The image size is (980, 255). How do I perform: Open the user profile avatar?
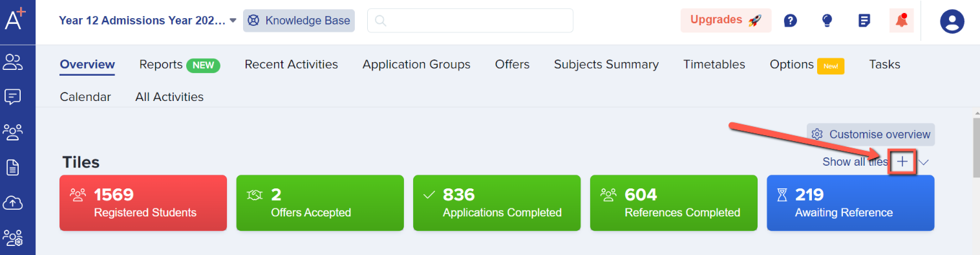tap(952, 21)
